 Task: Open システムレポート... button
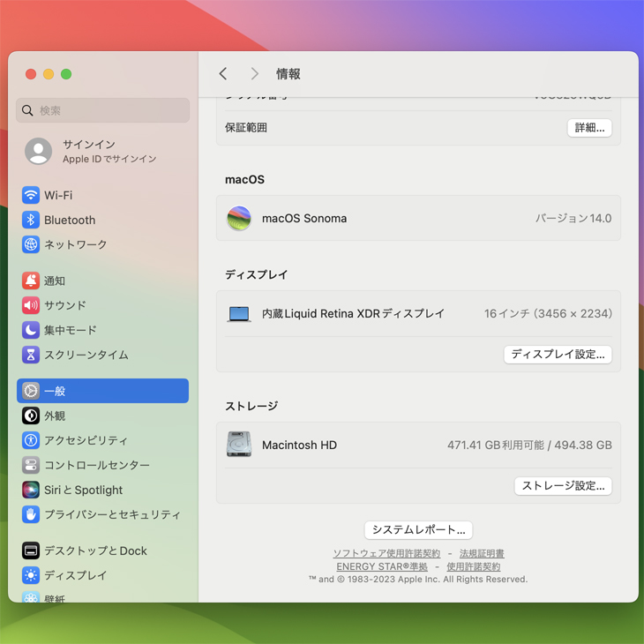click(x=418, y=530)
